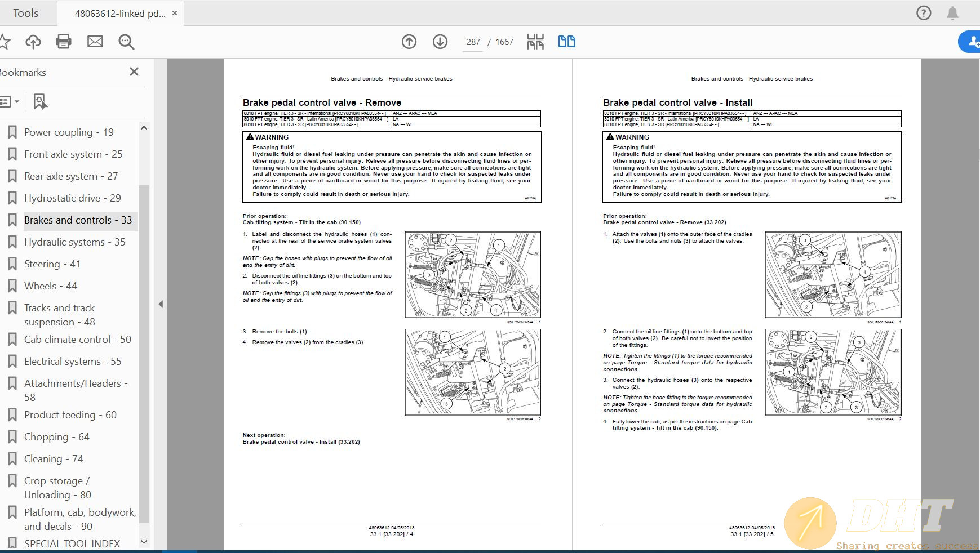Image resolution: width=980 pixels, height=553 pixels.
Task: Open the find text magnifier tool
Action: pyautogui.click(x=126, y=42)
